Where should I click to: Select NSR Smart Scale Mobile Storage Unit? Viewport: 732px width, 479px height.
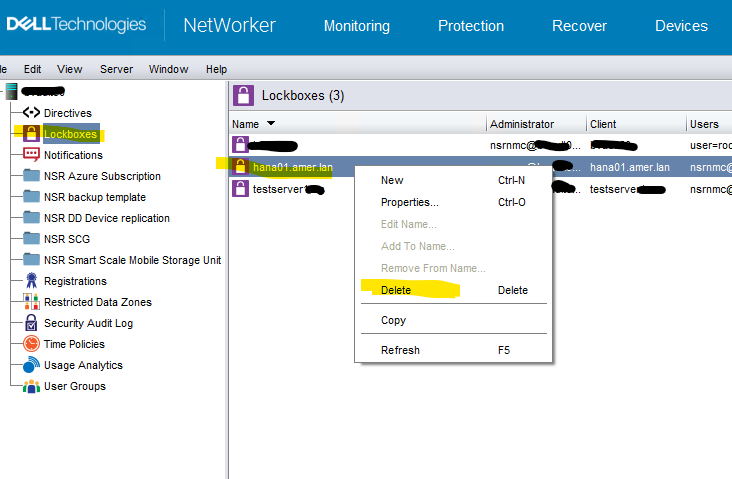(x=133, y=260)
